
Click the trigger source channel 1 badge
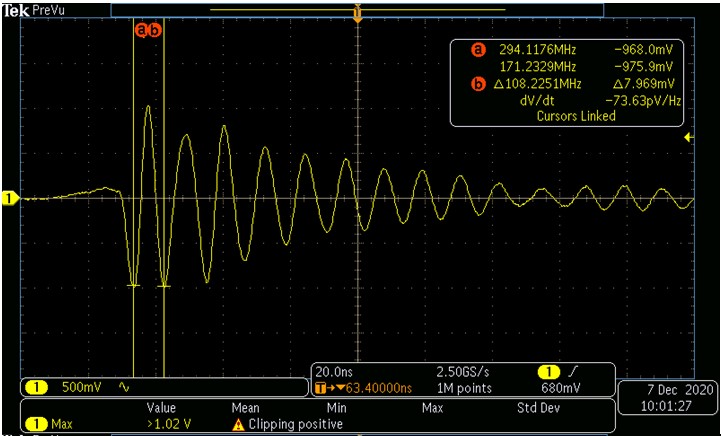coord(549,372)
